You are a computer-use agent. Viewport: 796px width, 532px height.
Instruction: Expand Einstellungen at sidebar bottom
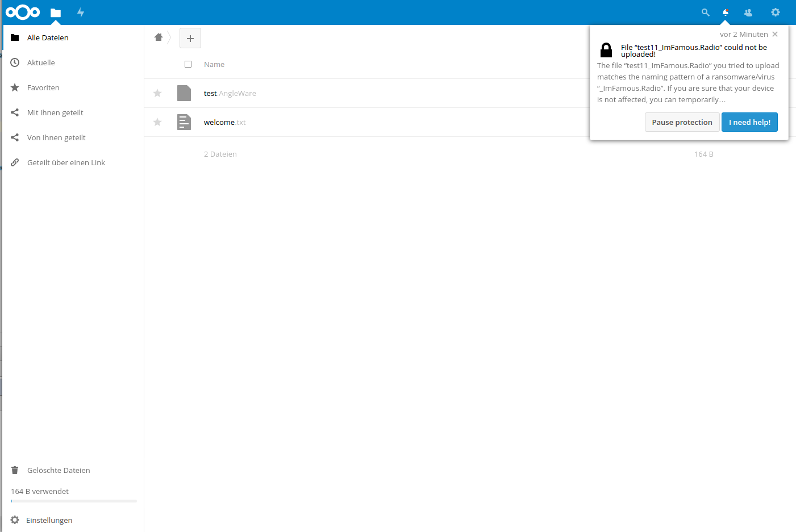[49, 520]
